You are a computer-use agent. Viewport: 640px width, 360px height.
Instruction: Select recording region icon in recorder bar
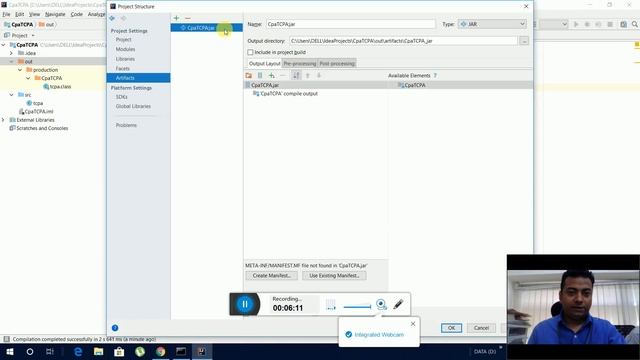point(331,304)
